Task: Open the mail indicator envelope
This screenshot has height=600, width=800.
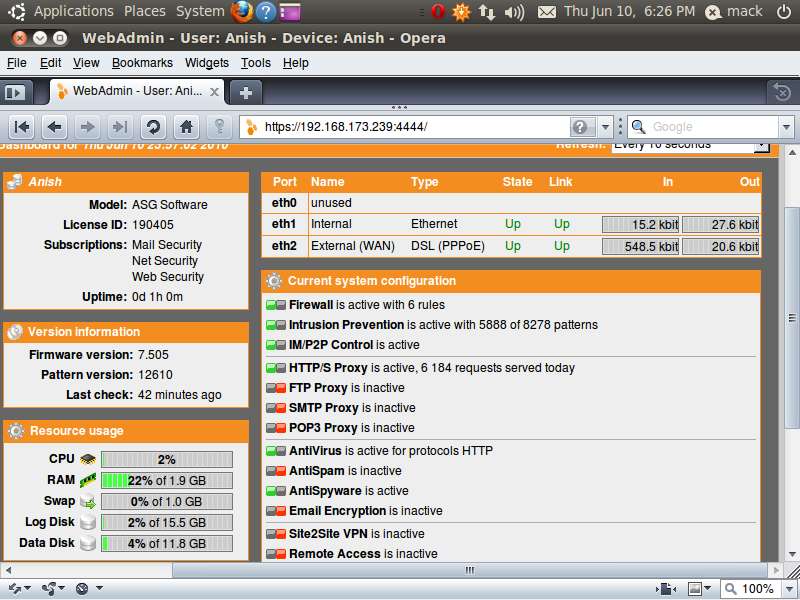Action: pos(546,11)
